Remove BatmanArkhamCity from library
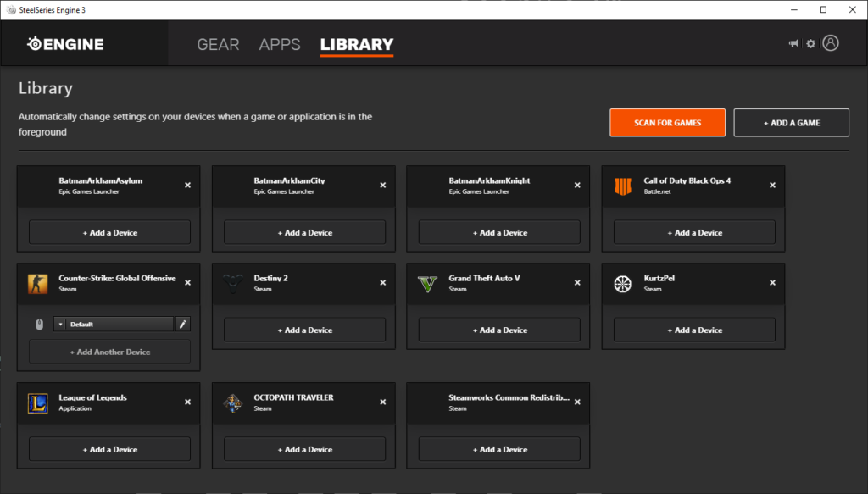 (382, 186)
